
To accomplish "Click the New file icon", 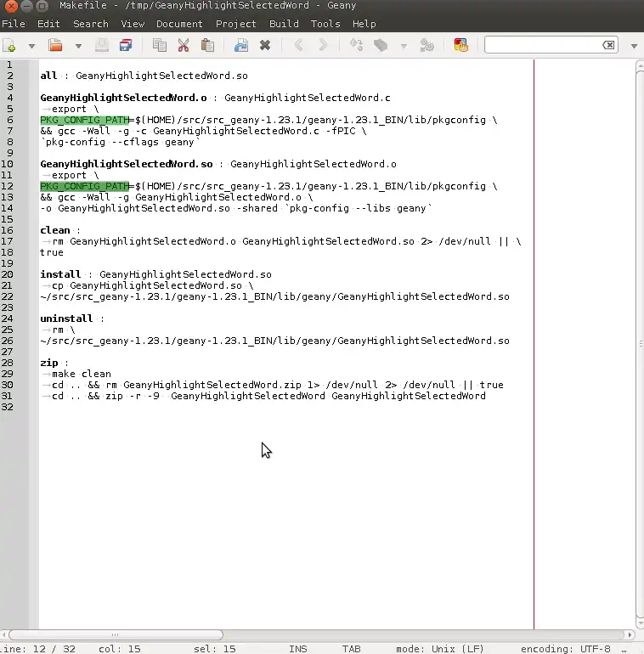I will click(x=9, y=46).
